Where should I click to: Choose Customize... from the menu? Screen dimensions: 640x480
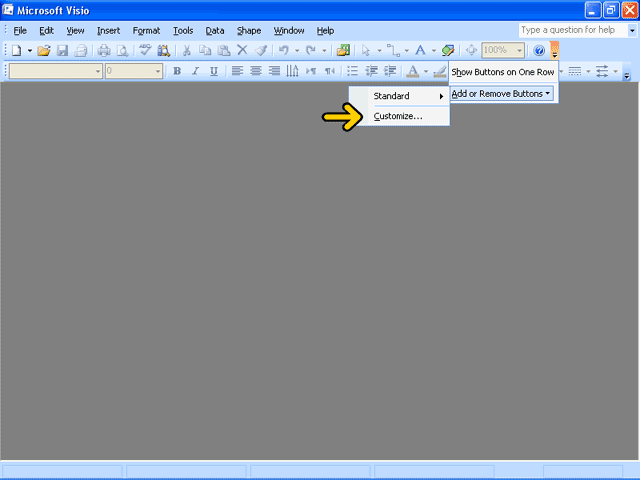pyautogui.click(x=398, y=116)
